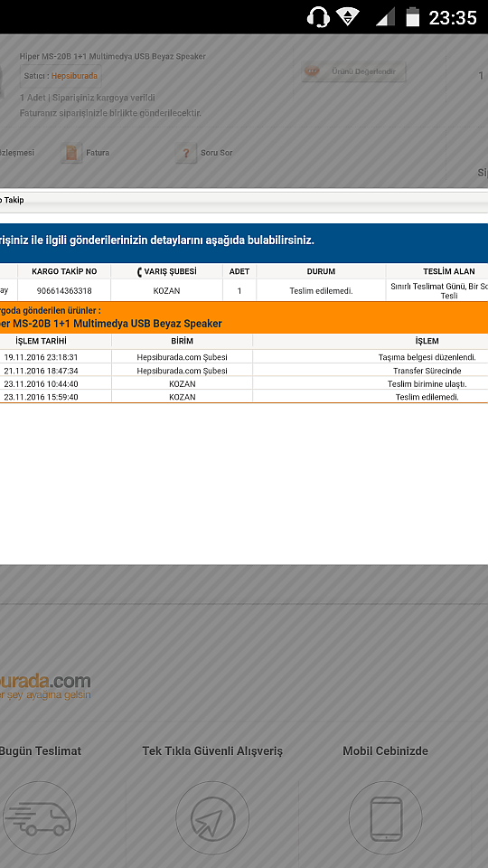This screenshot has height=868, width=488.
Task: Click the delivery truck icon
Action: click(39, 818)
